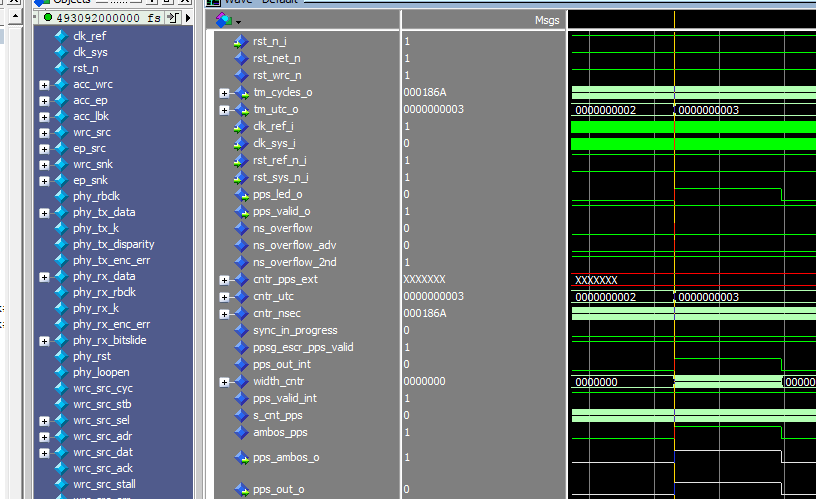Click the jump-to-time icon beside 493092000000 fs
Image resolution: width=816 pixels, height=499 pixels.
(173, 18)
